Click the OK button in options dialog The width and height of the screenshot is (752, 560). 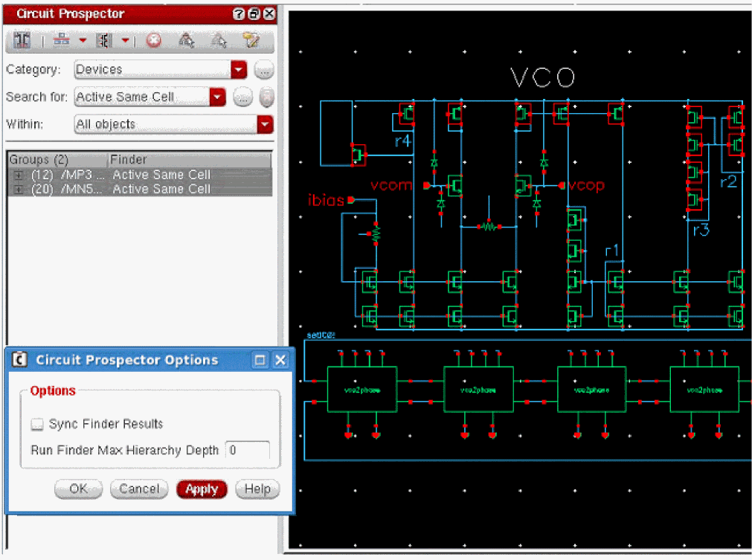[79, 489]
